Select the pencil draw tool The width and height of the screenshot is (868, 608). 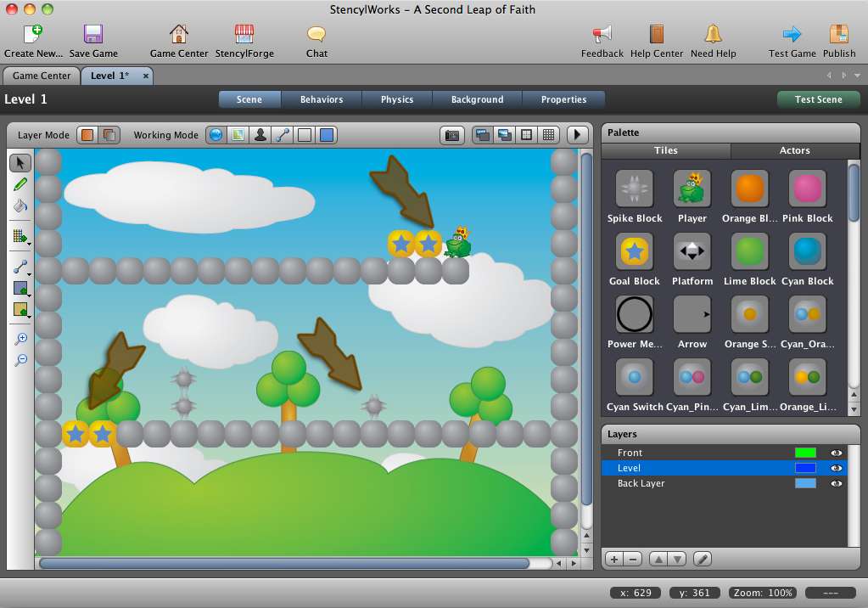(20, 184)
